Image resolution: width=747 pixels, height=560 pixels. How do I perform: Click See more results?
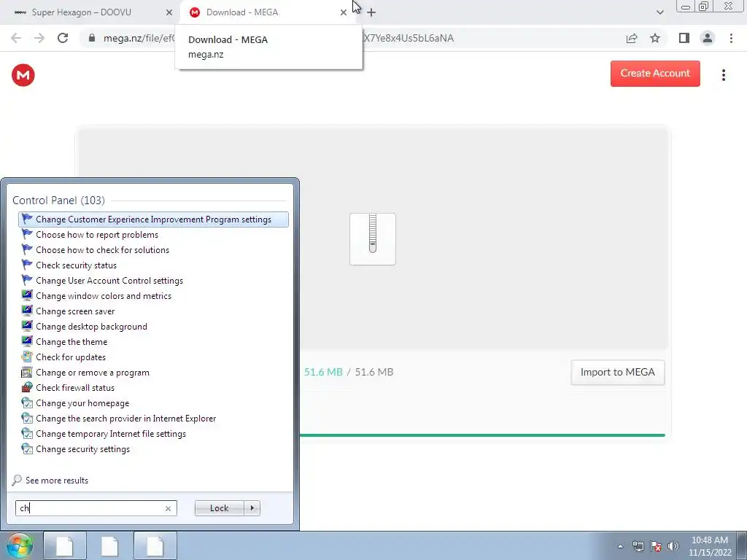(x=57, y=481)
